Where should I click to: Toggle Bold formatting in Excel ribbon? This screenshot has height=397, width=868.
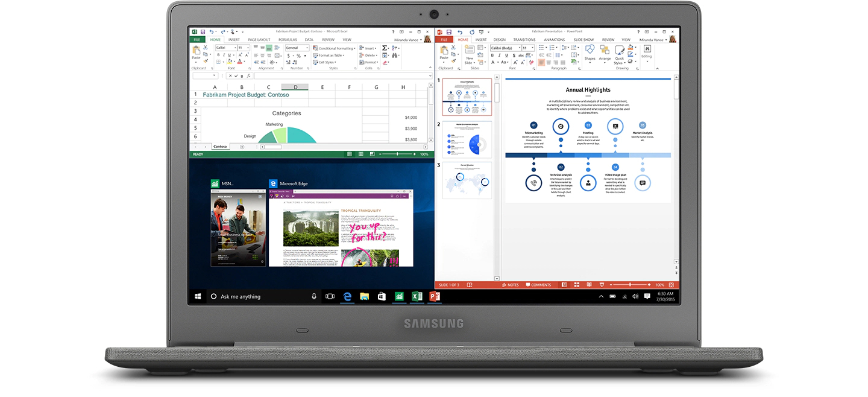click(x=218, y=62)
